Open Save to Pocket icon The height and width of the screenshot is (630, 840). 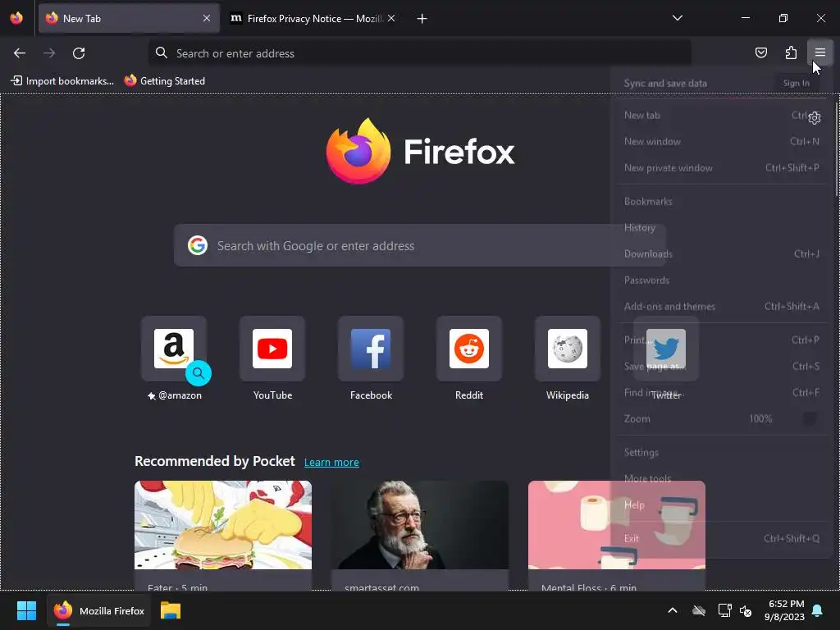pyautogui.click(x=760, y=52)
